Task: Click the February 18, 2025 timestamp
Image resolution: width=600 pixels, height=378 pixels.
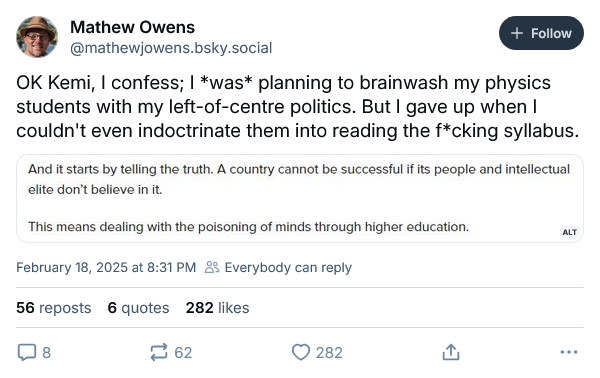Action: (106, 267)
